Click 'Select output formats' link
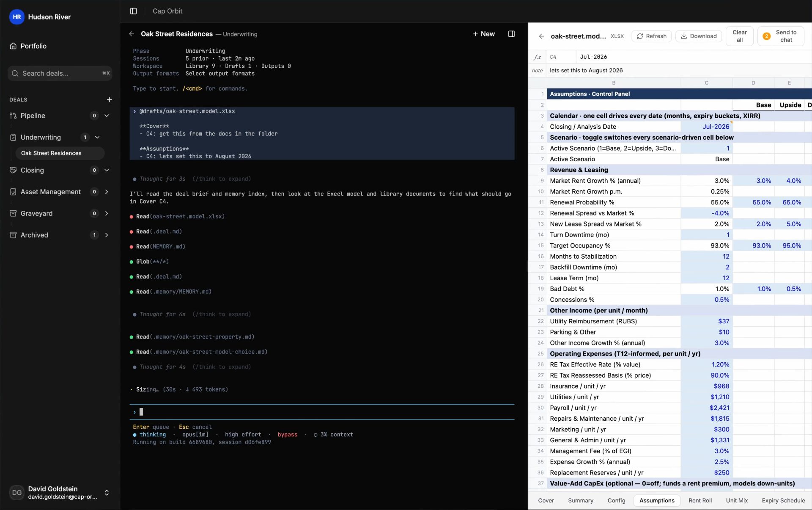This screenshot has width=812, height=510. 220,74
